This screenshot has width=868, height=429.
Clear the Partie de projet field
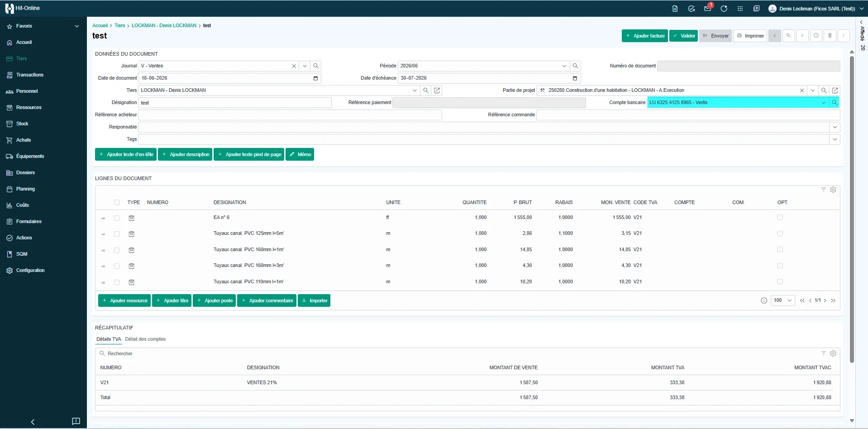point(802,91)
